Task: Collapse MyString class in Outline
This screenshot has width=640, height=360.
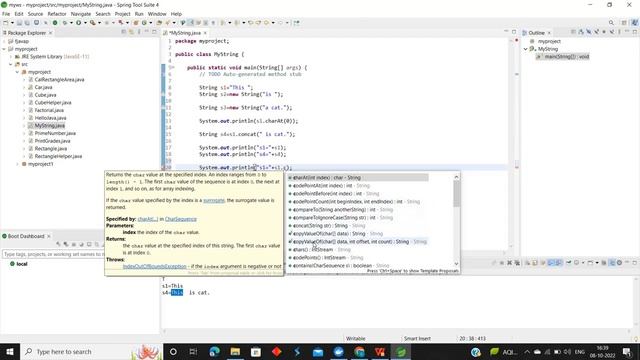Action: pos(526,49)
